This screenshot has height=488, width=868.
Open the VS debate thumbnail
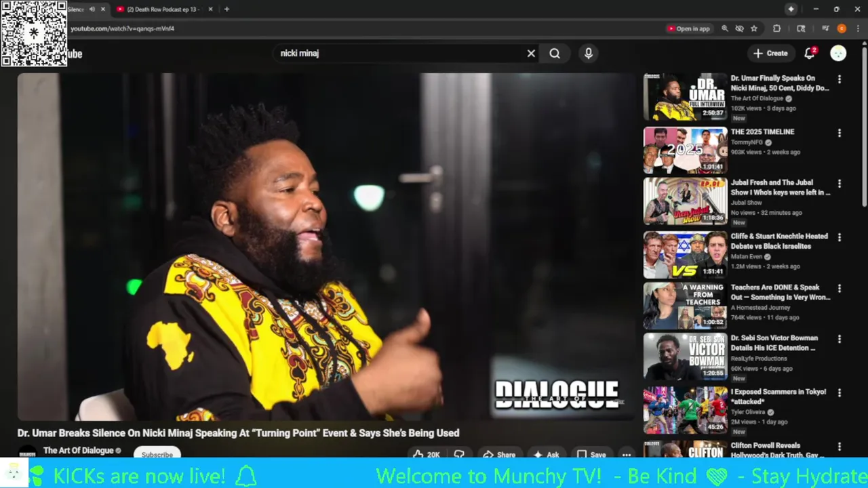pos(685,255)
